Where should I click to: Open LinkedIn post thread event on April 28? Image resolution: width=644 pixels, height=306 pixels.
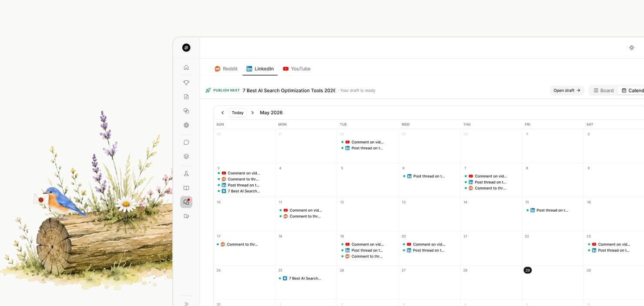pos(362,148)
